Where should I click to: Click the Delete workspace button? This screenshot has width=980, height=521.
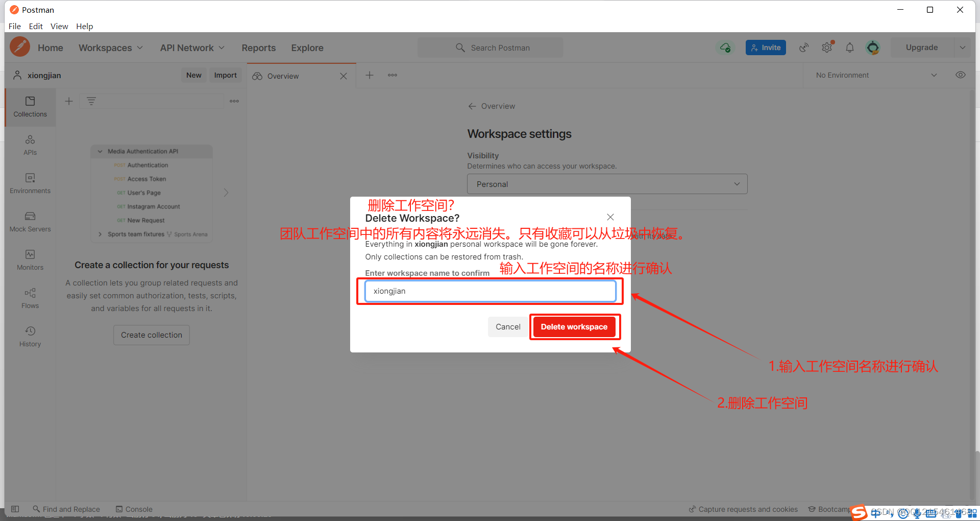574,327
